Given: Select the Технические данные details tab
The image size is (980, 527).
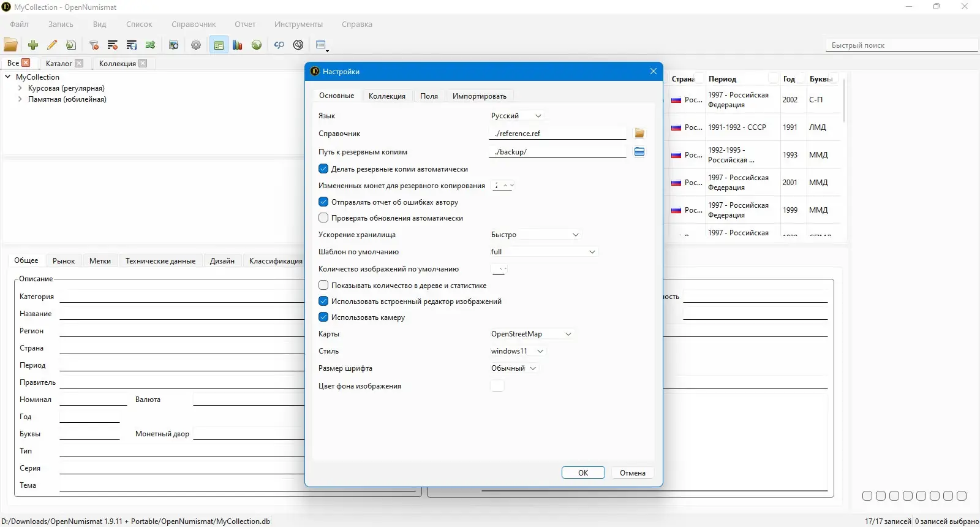Looking at the screenshot, I should pyautogui.click(x=160, y=261).
